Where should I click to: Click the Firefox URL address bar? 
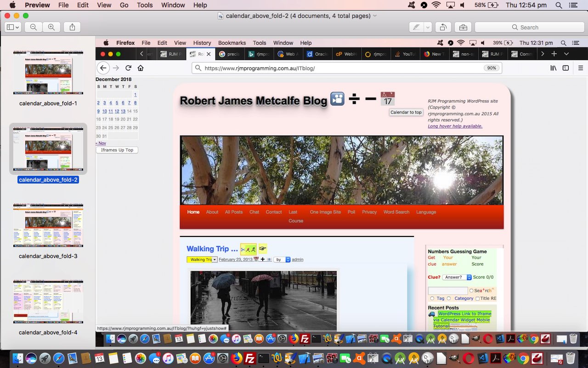(x=347, y=68)
